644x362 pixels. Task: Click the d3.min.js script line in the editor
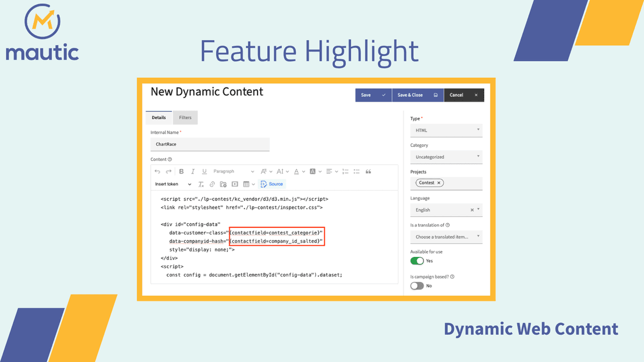coord(244,198)
